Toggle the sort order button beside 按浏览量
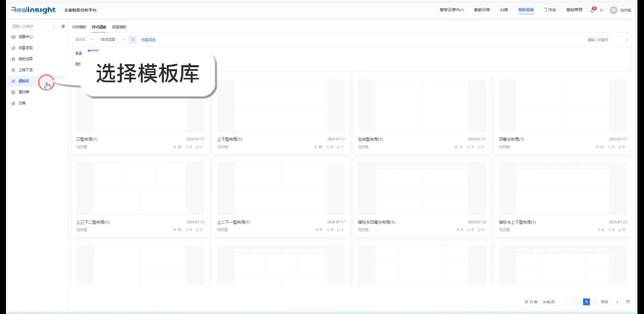The height and width of the screenshot is (314, 644). (x=133, y=40)
